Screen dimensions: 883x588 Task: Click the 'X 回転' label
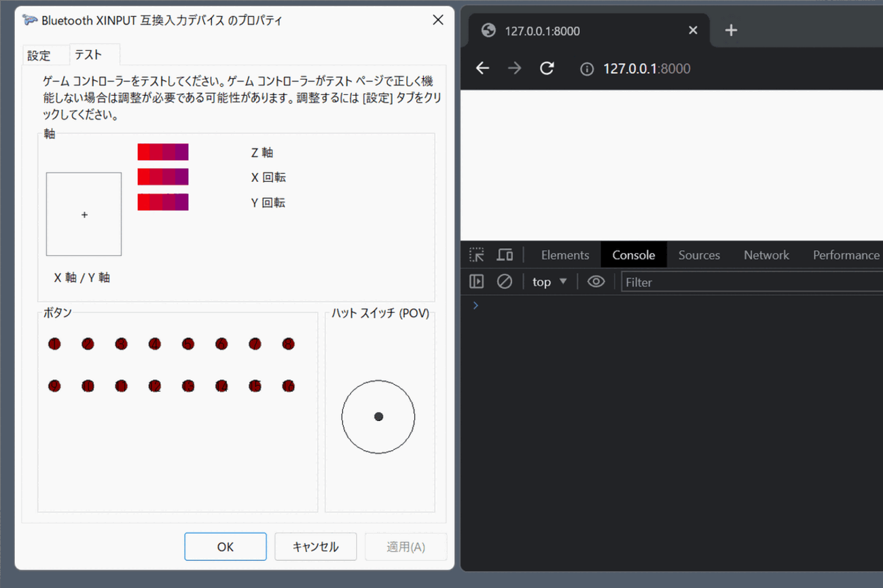(268, 178)
